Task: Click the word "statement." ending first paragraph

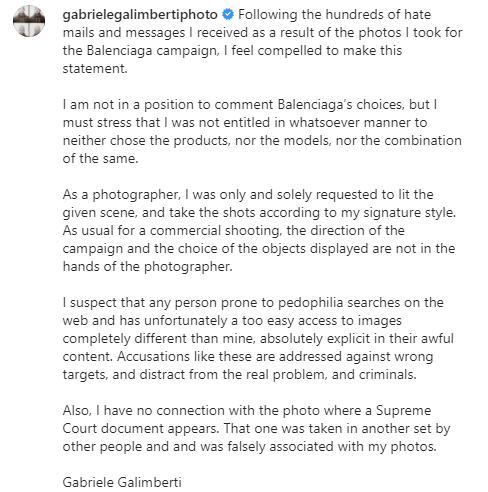Action: (95, 69)
